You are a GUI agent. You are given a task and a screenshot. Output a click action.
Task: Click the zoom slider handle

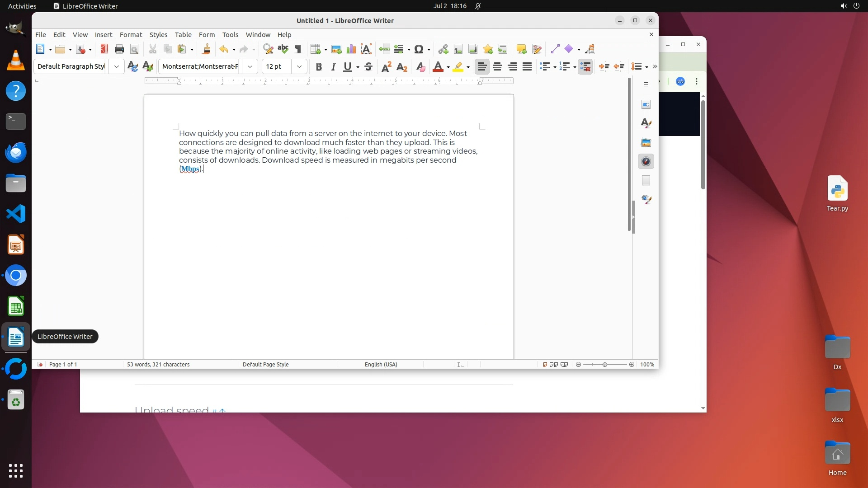click(x=605, y=365)
